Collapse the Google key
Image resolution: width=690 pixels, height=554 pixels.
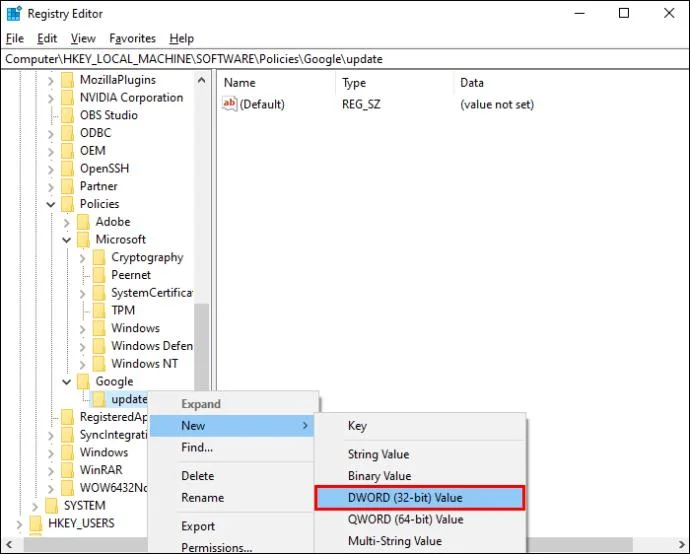(66, 382)
